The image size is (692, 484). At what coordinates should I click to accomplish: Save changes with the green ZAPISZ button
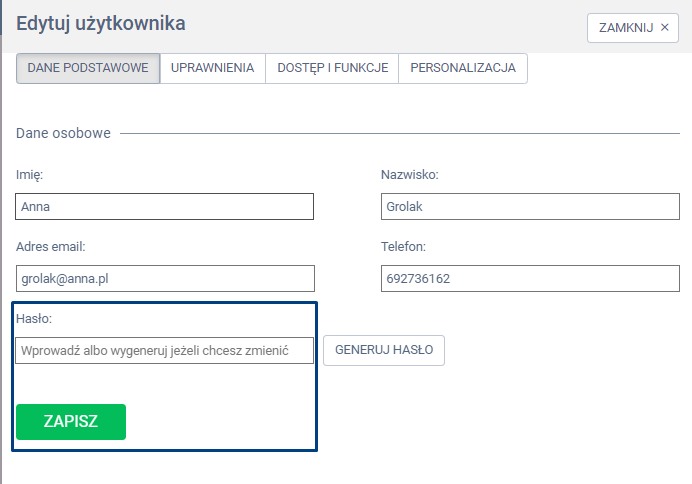(x=71, y=422)
